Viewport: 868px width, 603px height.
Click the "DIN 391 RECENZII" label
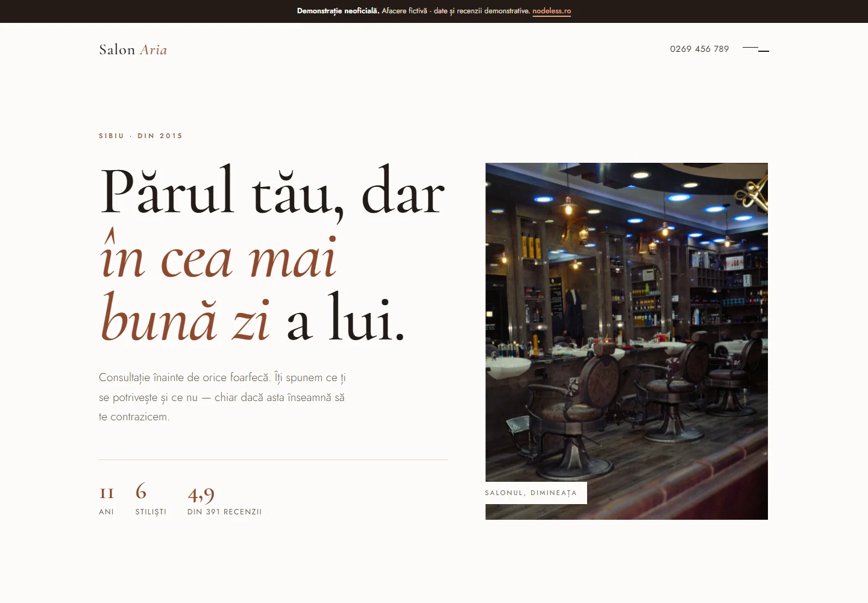tap(224, 512)
